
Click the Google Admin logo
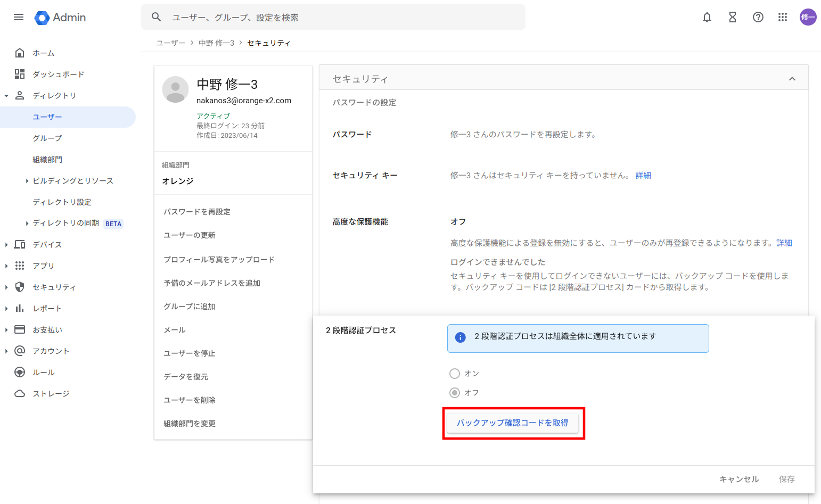pos(60,18)
